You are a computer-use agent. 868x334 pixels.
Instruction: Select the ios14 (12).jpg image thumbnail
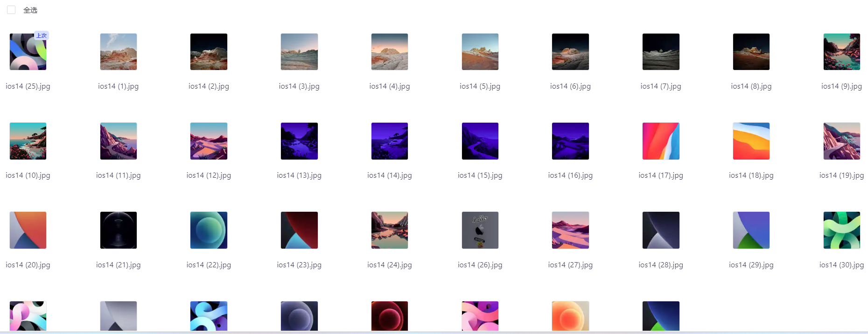coord(209,141)
